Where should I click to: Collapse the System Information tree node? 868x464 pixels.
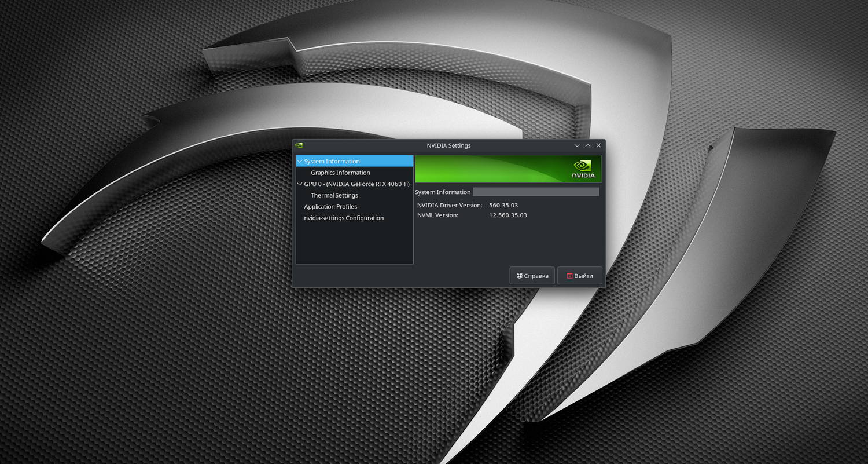(x=300, y=161)
